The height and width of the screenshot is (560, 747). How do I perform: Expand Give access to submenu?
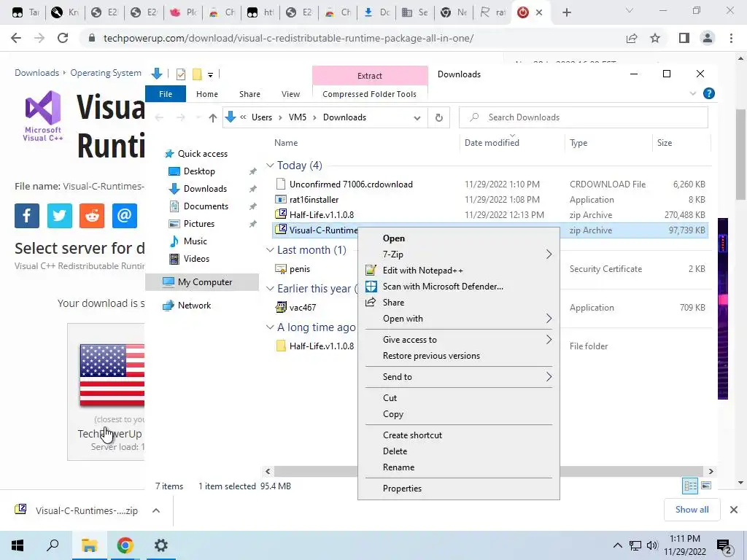(458, 340)
